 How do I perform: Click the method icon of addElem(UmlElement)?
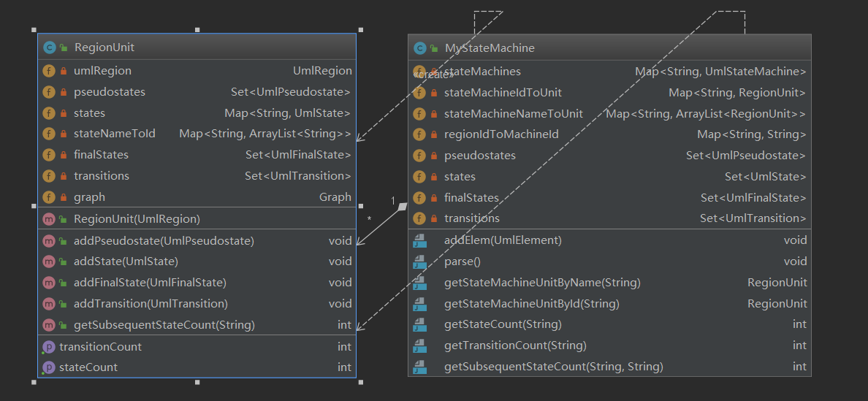pyautogui.click(x=419, y=240)
